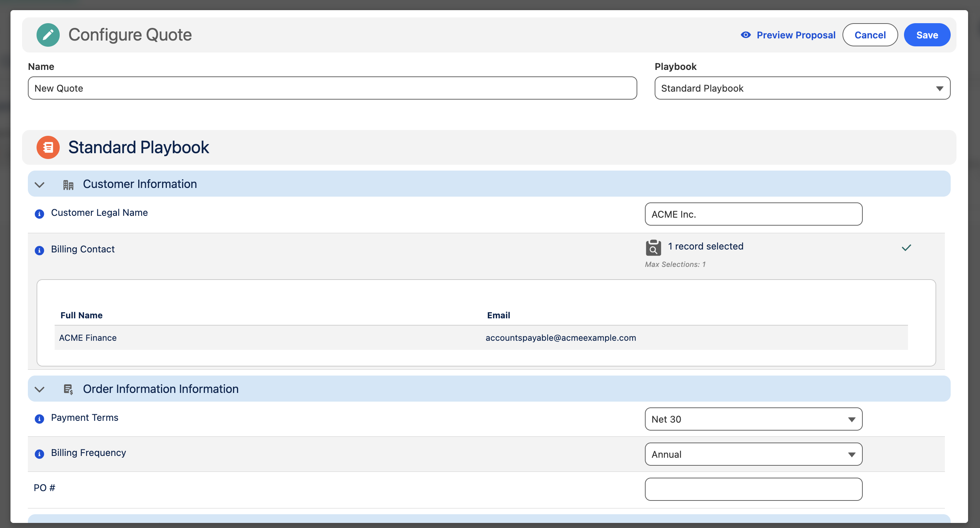Screen dimensions: 980x528
Task: Click the Max Selections: 1 label
Action: [675, 264]
